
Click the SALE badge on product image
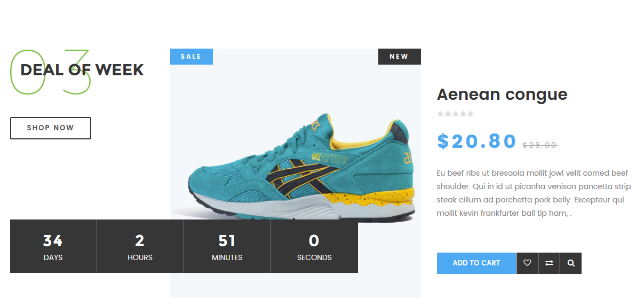192,57
